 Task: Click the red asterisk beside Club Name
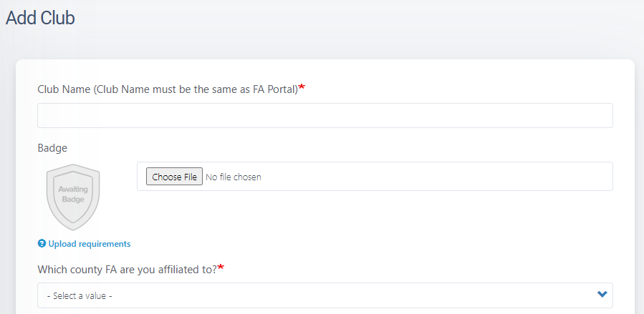click(302, 87)
